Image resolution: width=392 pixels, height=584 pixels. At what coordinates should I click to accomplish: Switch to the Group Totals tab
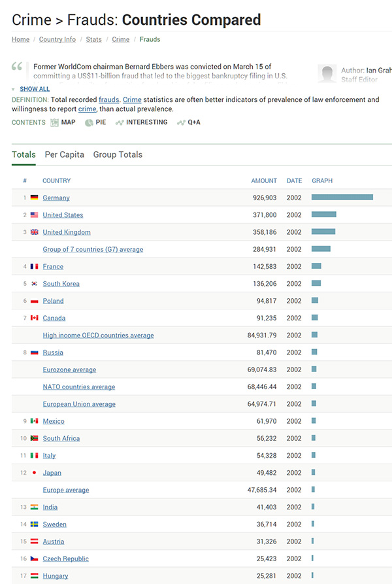tap(118, 155)
